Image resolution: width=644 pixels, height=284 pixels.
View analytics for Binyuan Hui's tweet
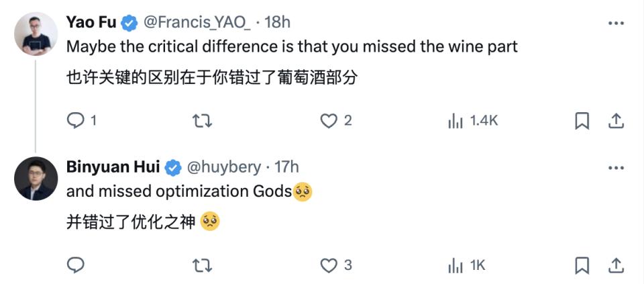click(x=455, y=265)
